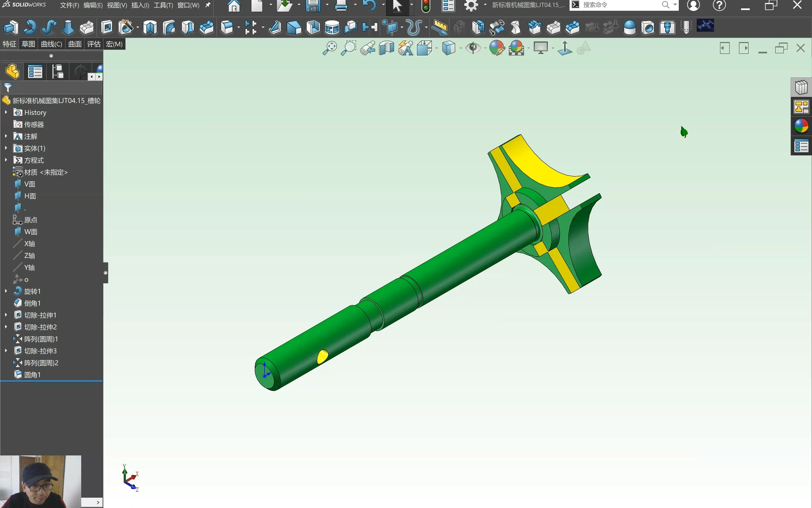Expand the 注解 tree node
812x508 pixels.
pos(6,136)
